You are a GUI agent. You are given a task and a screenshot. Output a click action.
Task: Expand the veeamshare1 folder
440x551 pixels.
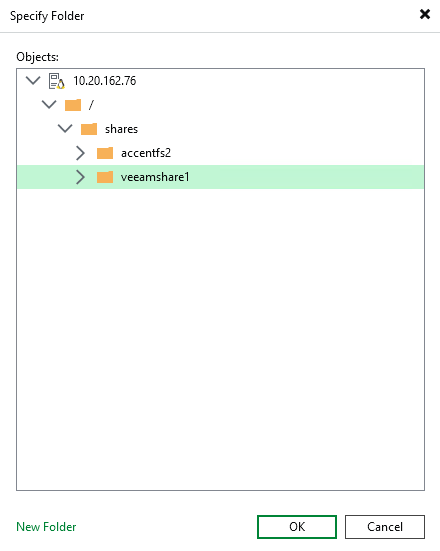pyautogui.click(x=80, y=177)
